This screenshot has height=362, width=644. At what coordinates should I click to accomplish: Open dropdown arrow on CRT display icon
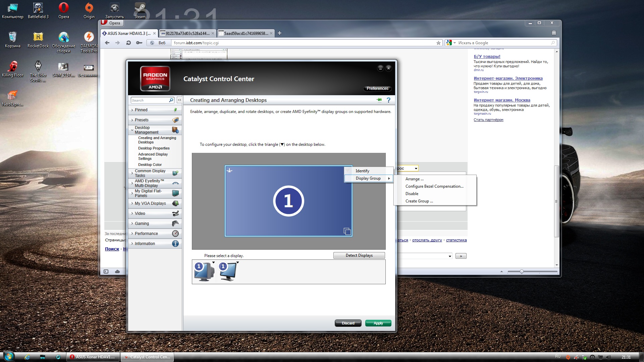click(x=213, y=263)
